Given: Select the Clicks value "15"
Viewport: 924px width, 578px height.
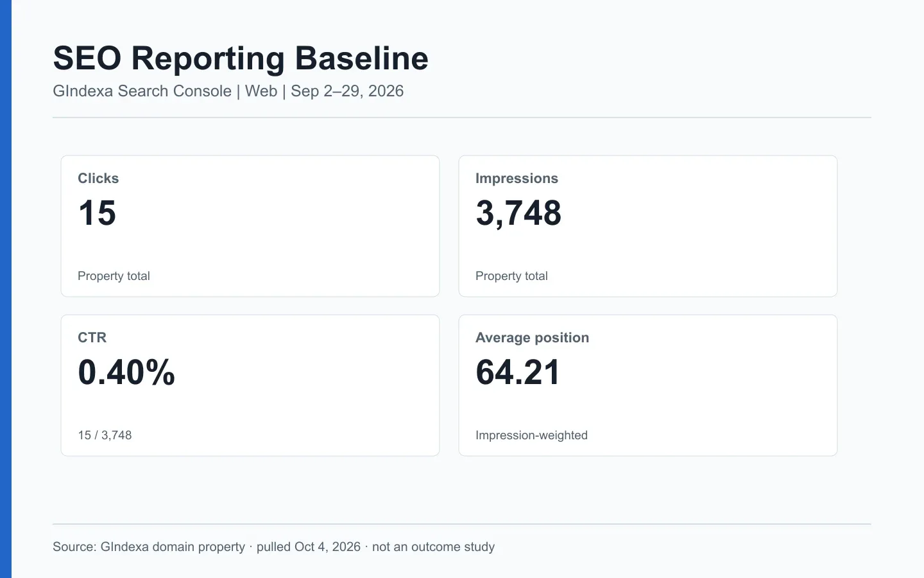Looking at the screenshot, I should (97, 213).
